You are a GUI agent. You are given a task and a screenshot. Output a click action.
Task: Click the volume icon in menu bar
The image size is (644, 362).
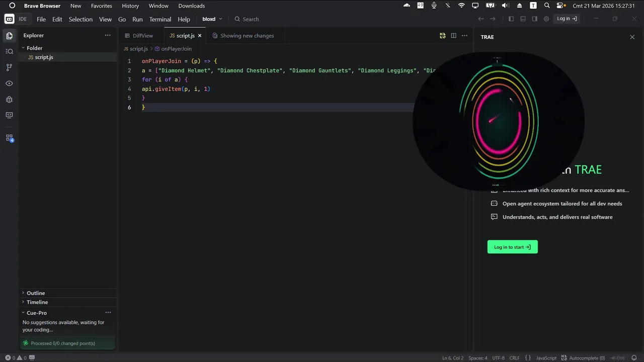click(x=506, y=6)
